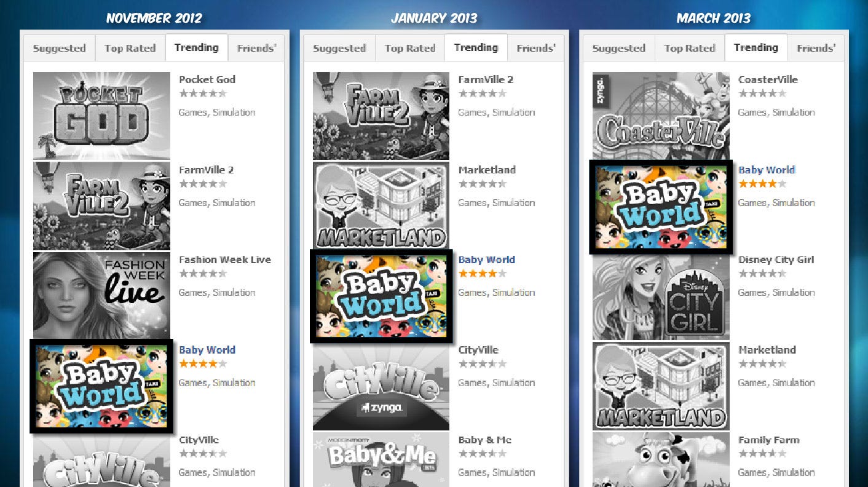The image size is (868, 487).
Task: Select the Family Farm cow thumbnail
Action: pyautogui.click(x=661, y=459)
